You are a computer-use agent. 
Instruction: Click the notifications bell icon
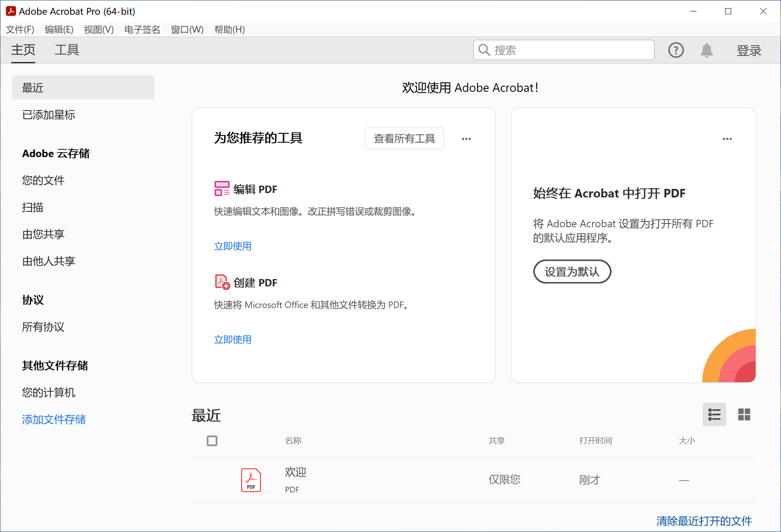point(707,50)
